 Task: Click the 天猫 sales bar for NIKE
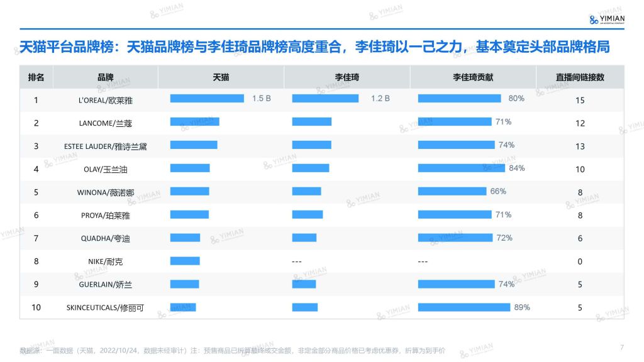pyautogui.click(x=186, y=261)
